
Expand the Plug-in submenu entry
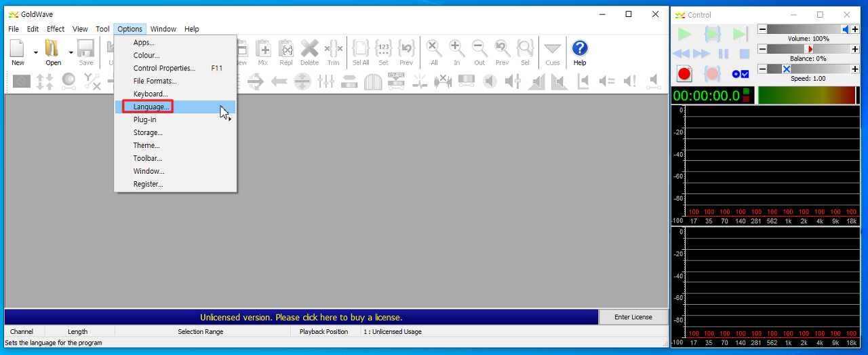[x=175, y=119]
